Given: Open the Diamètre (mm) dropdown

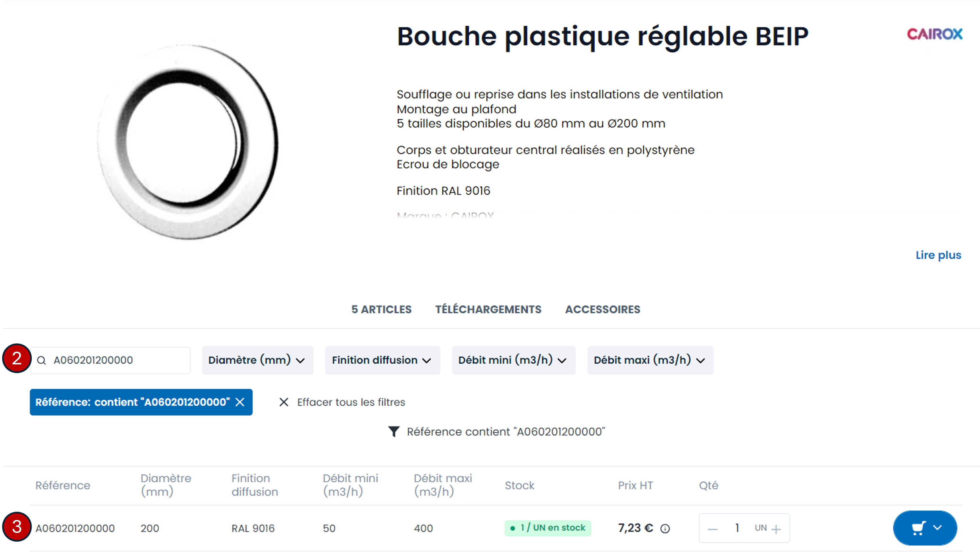Looking at the screenshot, I should (x=257, y=360).
